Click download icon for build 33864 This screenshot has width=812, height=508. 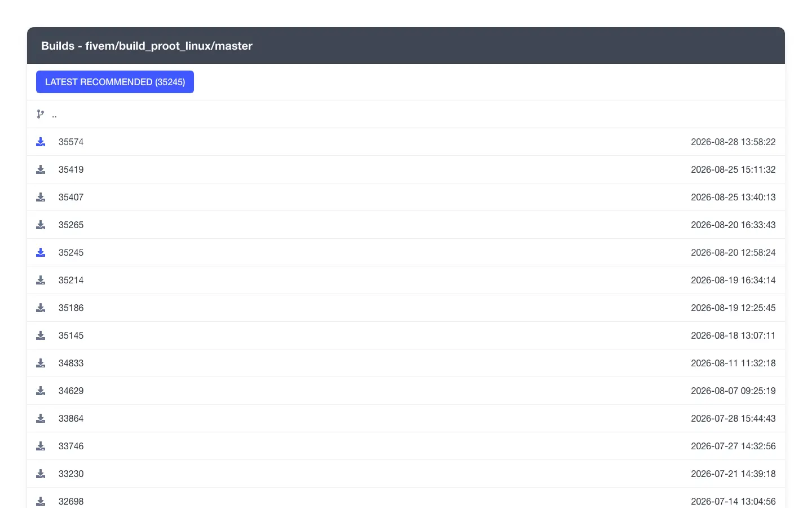(41, 418)
